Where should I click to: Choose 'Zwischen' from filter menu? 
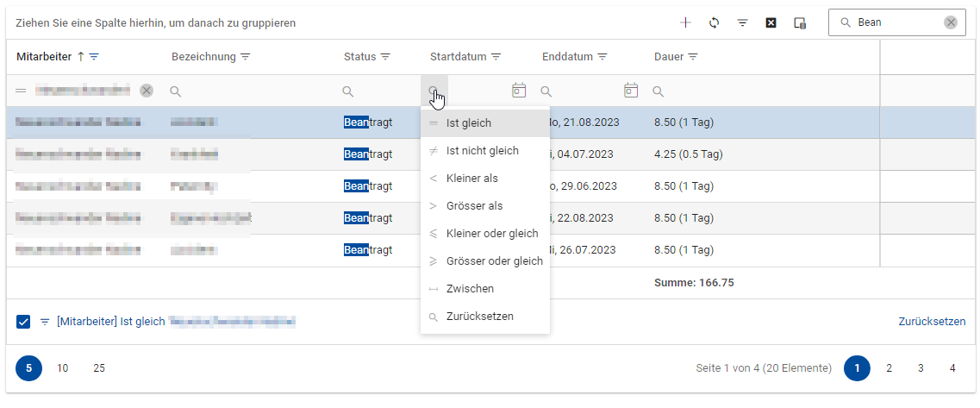[470, 289]
